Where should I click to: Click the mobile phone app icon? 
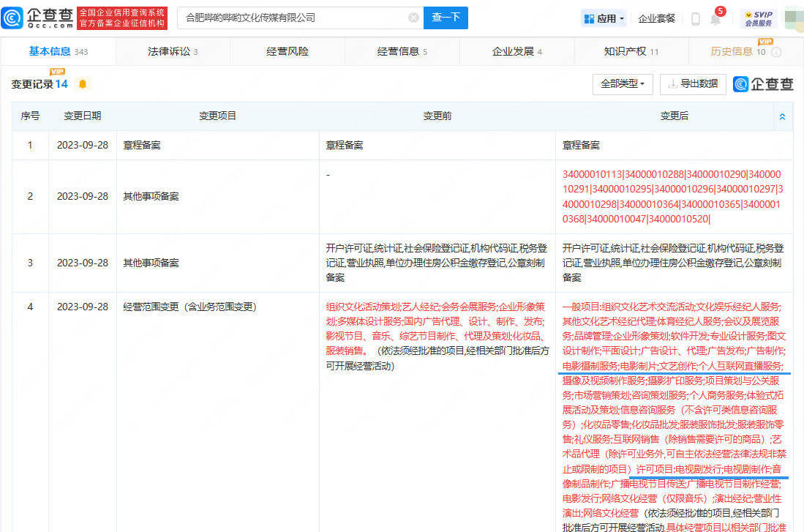coord(695,18)
